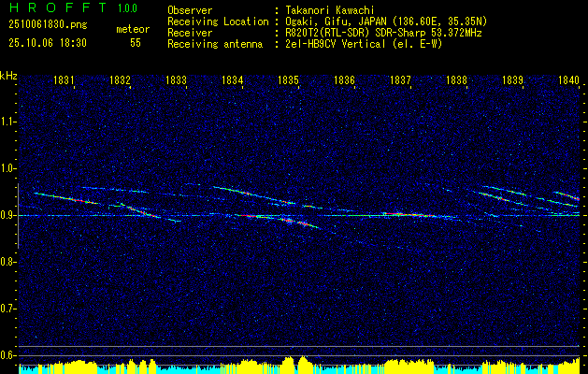Viewport: 588px width, 374px height.
Task: Click the 1832 time axis label
Action: [120, 80]
